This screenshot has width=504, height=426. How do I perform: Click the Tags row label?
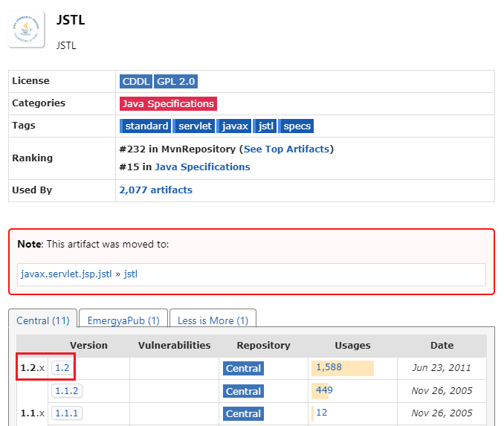(x=24, y=126)
